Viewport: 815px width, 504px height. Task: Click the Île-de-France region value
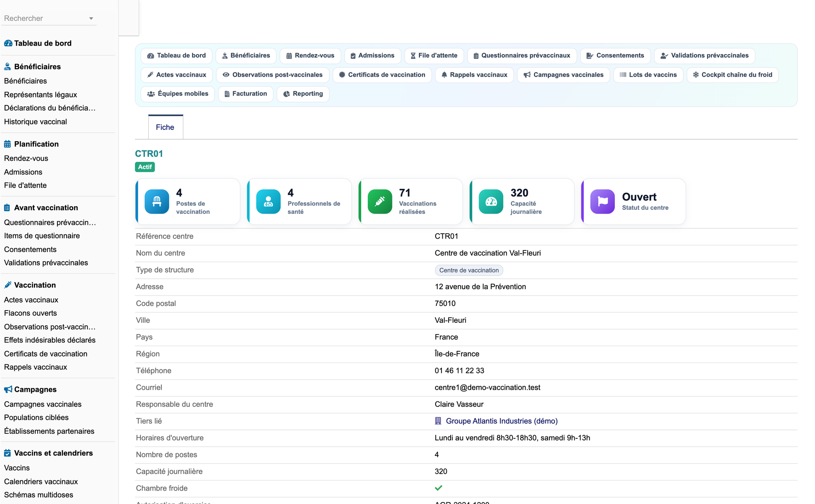[x=457, y=354]
